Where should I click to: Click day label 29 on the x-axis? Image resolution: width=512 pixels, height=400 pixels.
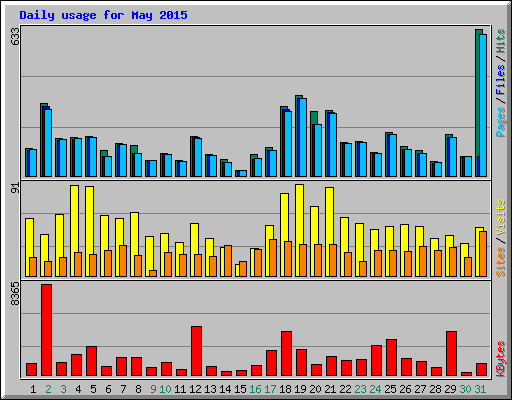coord(450,389)
